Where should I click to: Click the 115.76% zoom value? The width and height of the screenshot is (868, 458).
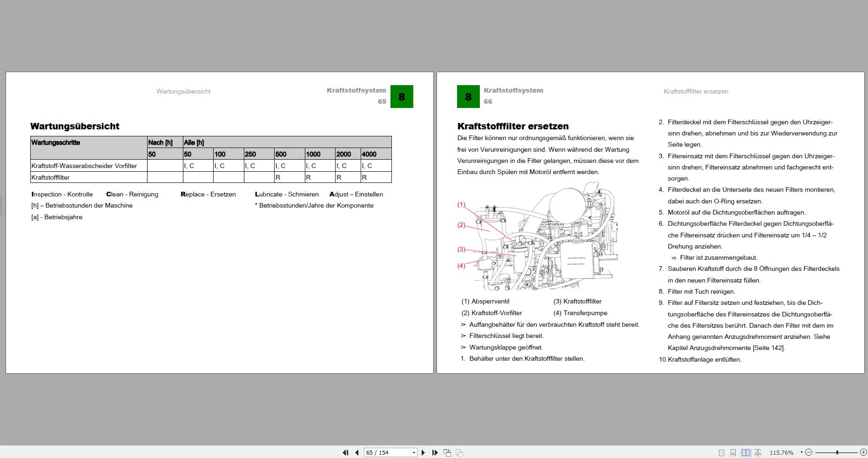pos(781,452)
